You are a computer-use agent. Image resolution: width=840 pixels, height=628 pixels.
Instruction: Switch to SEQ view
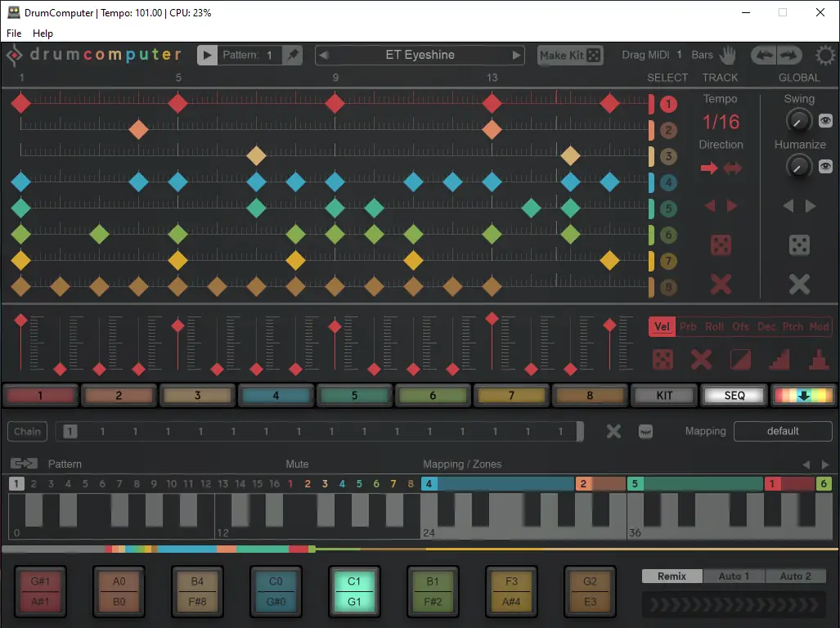pyautogui.click(x=734, y=396)
